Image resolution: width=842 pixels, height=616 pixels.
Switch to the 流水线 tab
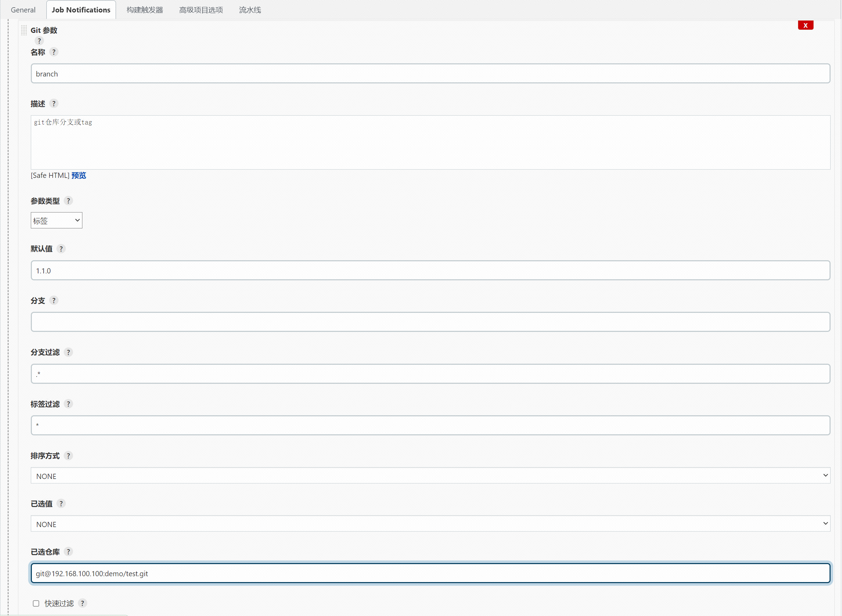[250, 10]
